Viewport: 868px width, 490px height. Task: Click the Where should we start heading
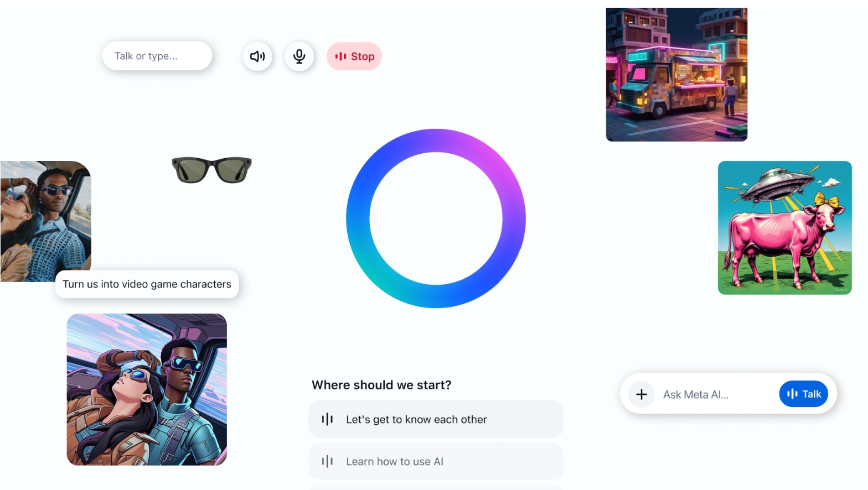381,385
